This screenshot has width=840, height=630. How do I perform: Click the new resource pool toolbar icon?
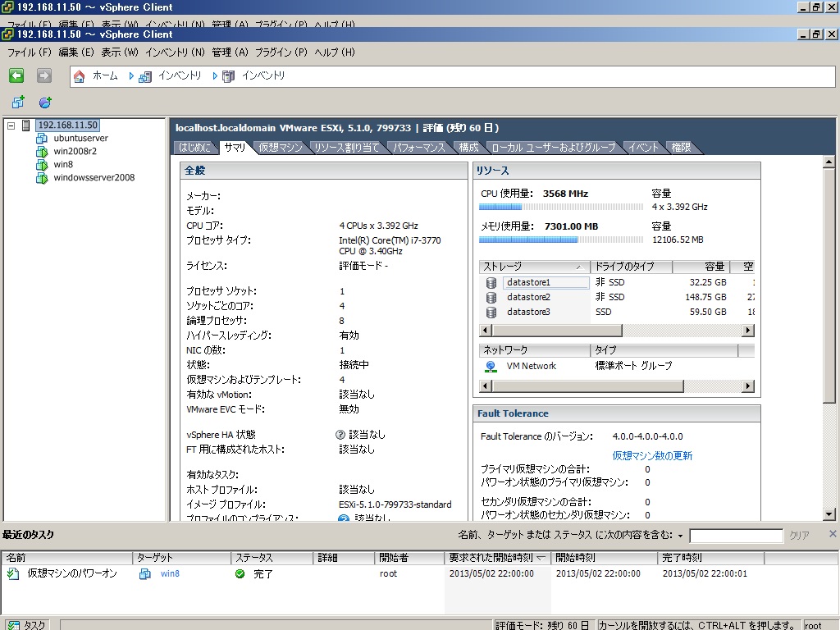tap(45, 103)
